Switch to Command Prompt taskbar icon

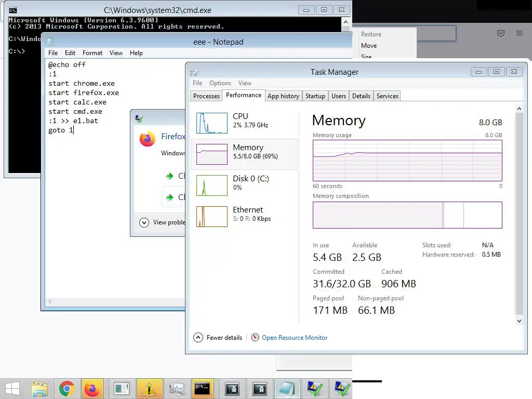(203, 389)
